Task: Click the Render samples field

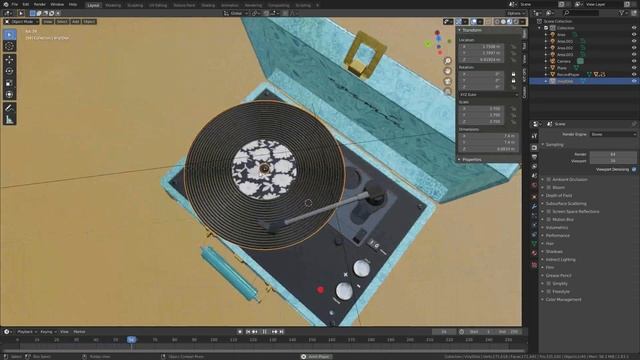Action: point(613,154)
